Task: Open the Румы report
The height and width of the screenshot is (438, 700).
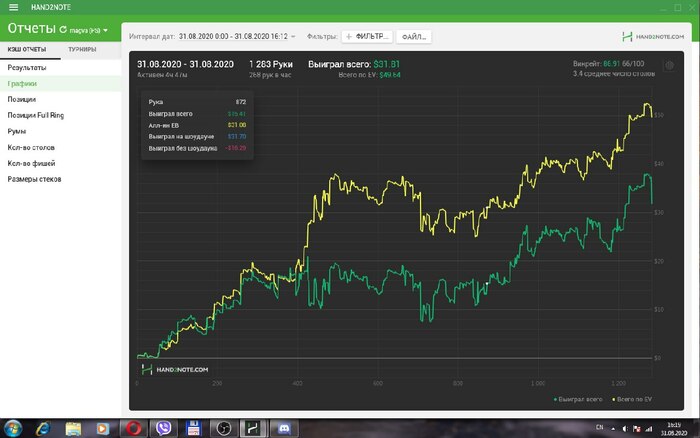Action: click(60, 131)
